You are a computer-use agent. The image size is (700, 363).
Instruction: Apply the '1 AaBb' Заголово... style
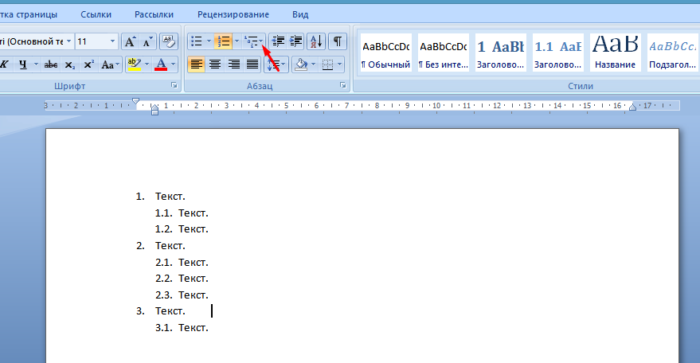(500, 52)
